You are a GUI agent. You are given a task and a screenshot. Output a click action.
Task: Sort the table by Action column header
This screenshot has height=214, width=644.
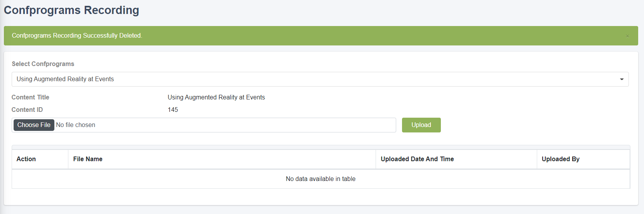[x=40, y=159]
